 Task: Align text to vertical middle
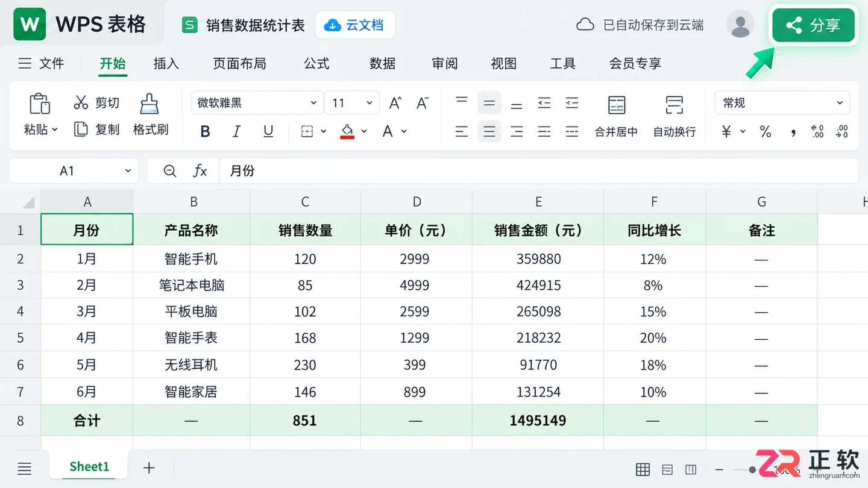tap(489, 103)
